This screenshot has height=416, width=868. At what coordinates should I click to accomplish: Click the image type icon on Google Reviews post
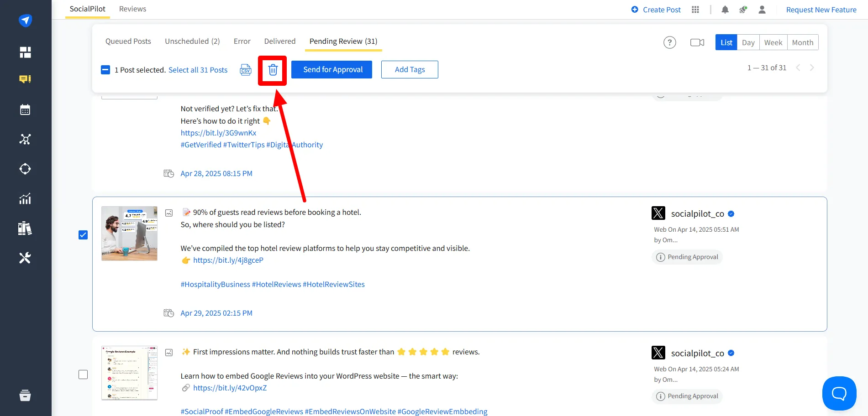tap(169, 353)
